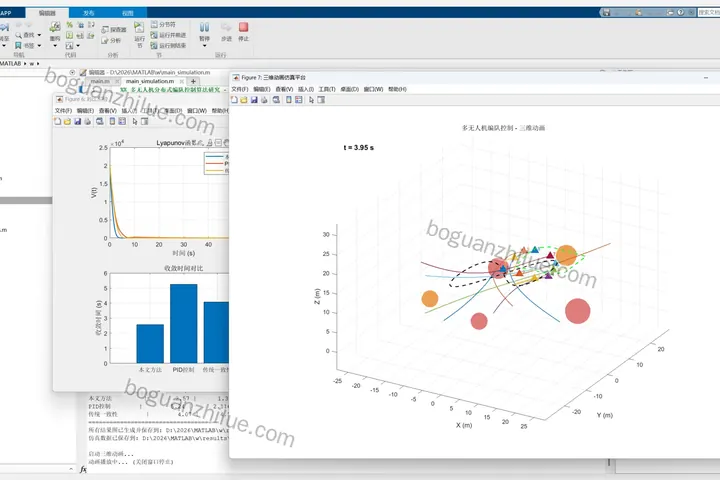The image size is (720, 480).
Task: Open the Profiler (探查器) tool
Action: (114, 29)
